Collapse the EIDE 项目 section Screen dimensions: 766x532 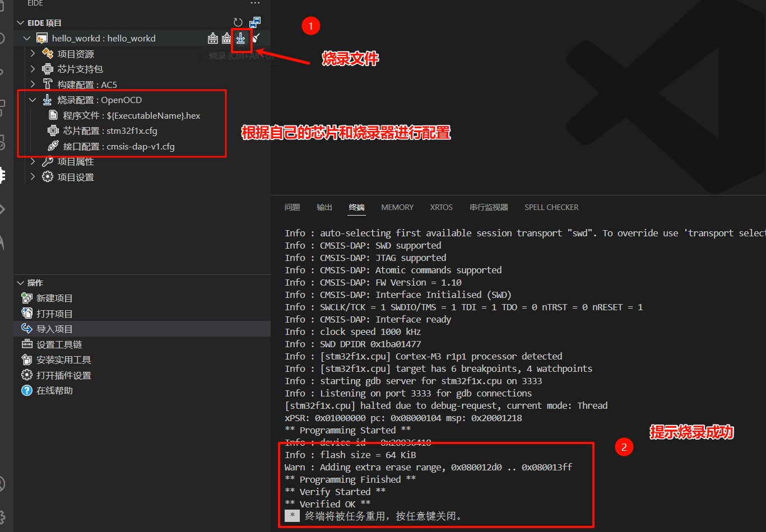(21, 23)
